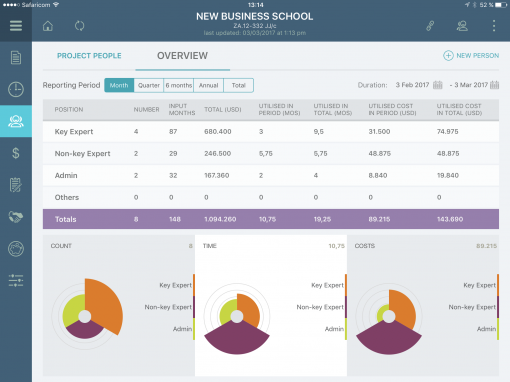The image size is (510, 382).
Task: Tap the Bluetooth indicator in status bar
Action: point(474,5)
